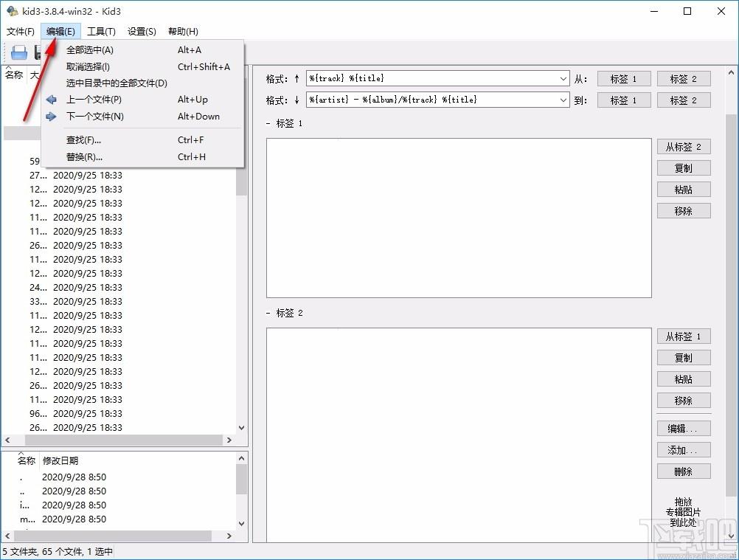Click the empty 标签 2 frame table
The image size is (739, 560).
(459, 435)
